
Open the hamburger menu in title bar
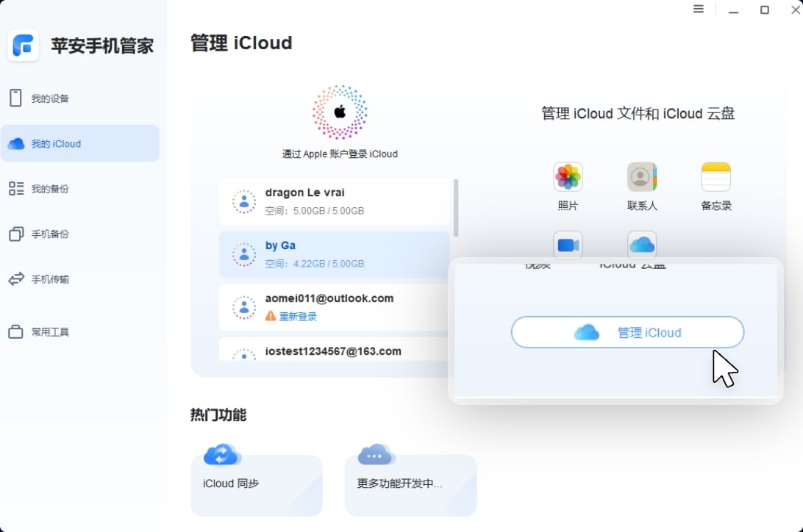pos(699,10)
